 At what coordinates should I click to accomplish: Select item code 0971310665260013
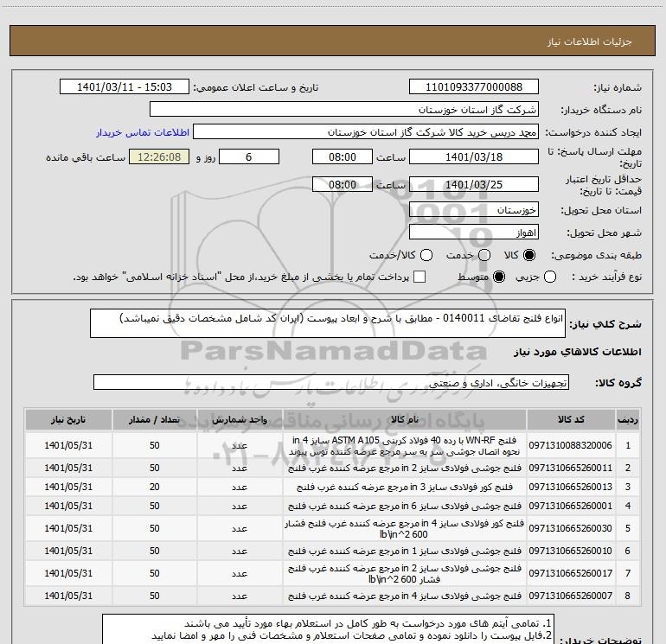pyautogui.click(x=571, y=487)
